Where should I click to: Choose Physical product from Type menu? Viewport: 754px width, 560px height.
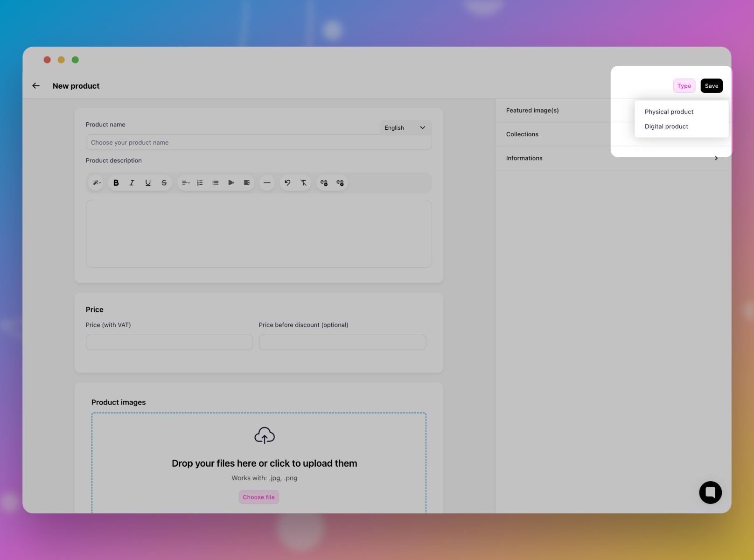pyautogui.click(x=669, y=112)
